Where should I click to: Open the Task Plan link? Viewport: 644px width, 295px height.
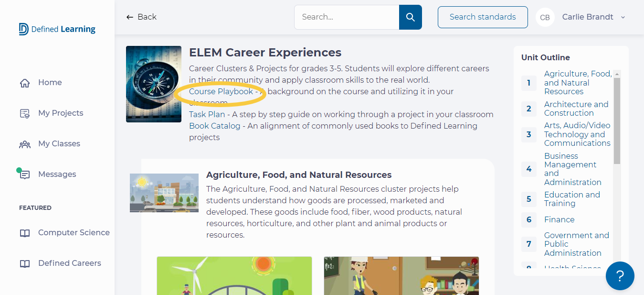click(207, 114)
